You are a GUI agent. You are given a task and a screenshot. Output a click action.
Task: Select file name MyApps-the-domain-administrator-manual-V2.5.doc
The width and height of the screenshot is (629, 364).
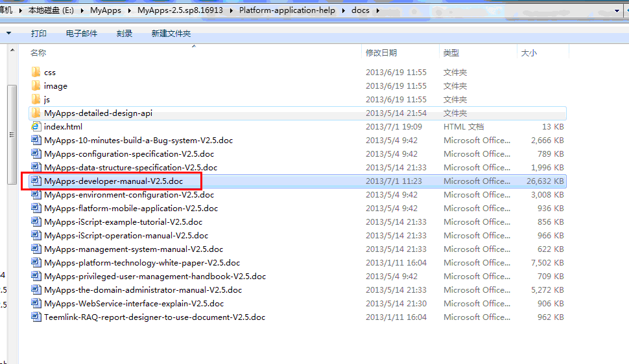pyautogui.click(x=143, y=290)
